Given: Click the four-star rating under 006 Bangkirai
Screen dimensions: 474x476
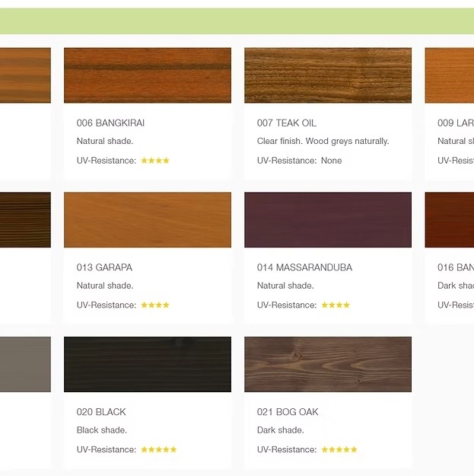Looking at the screenshot, I should tap(155, 161).
